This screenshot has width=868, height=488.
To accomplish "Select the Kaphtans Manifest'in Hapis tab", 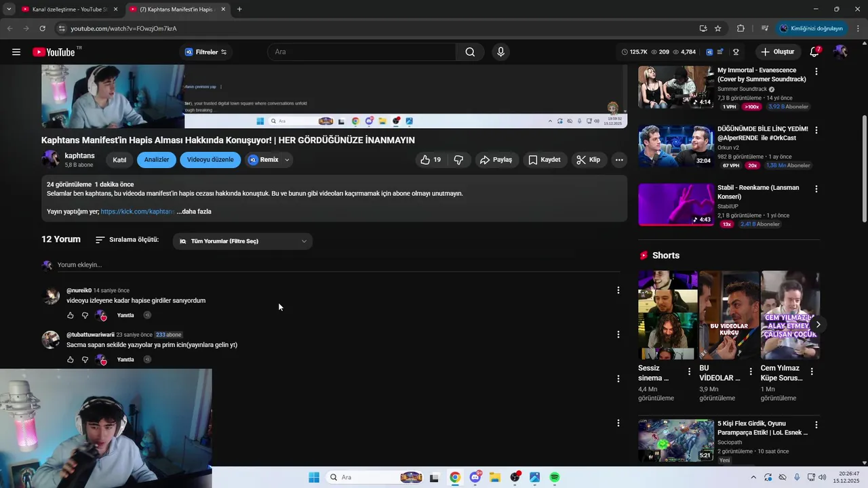I will (176, 9).
